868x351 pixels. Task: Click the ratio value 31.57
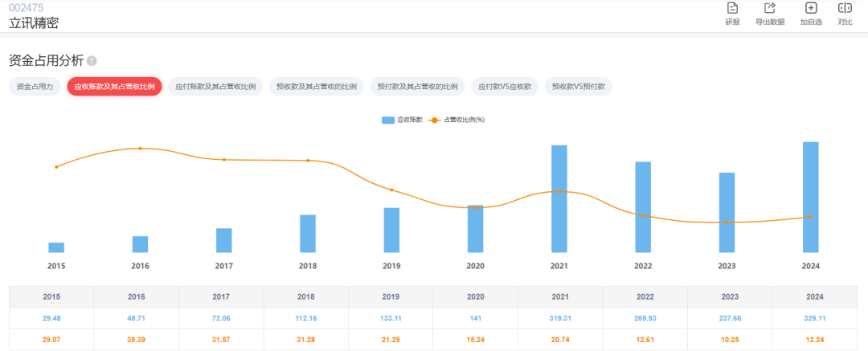(x=222, y=340)
